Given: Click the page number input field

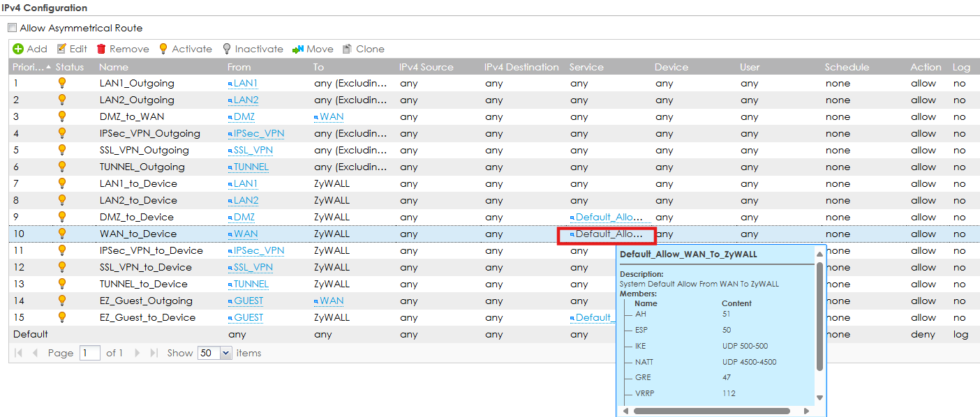Looking at the screenshot, I should (x=90, y=353).
